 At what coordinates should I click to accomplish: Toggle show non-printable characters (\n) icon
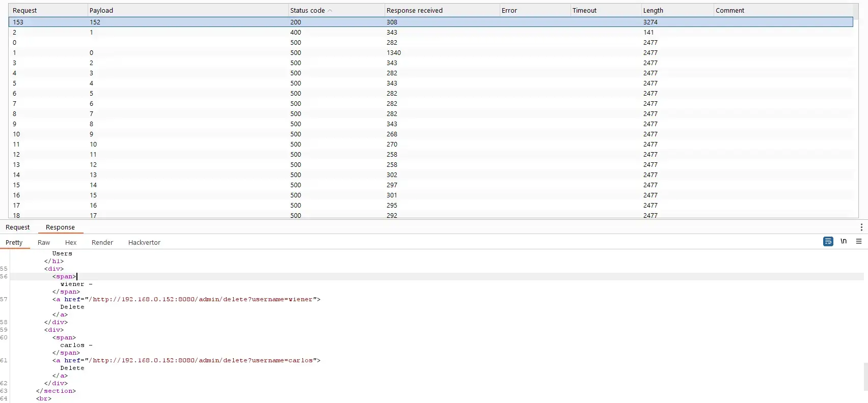click(x=844, y=241)
